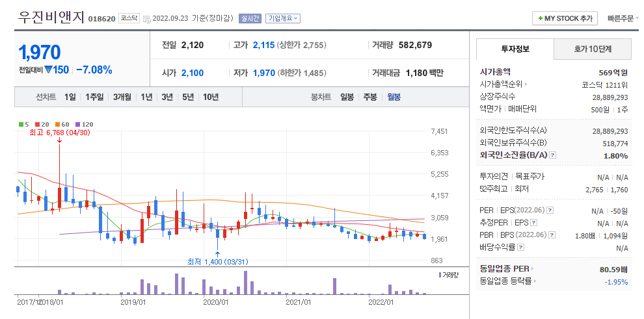The image size is (644, 319).
Task: Switch to the 호가10단계 tab
Action: point(593,49)
